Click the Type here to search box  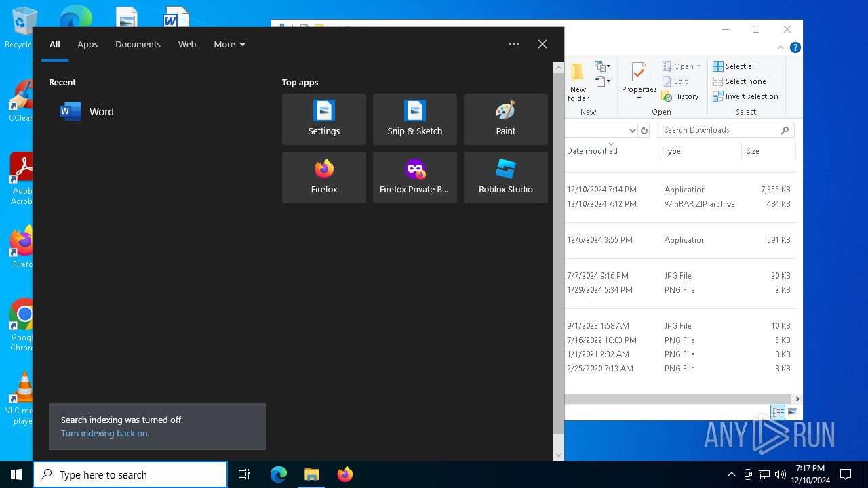coord(130,474)
